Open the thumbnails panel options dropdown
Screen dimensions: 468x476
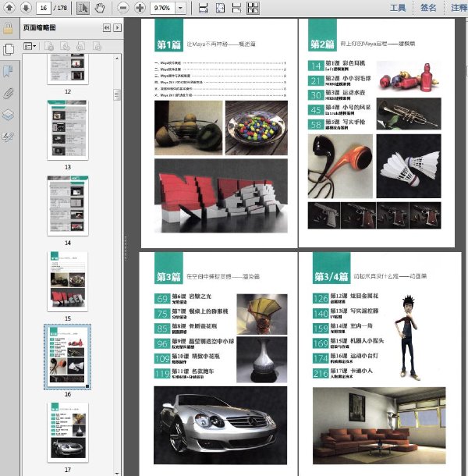pyautogui.click(x=30, y=46)
